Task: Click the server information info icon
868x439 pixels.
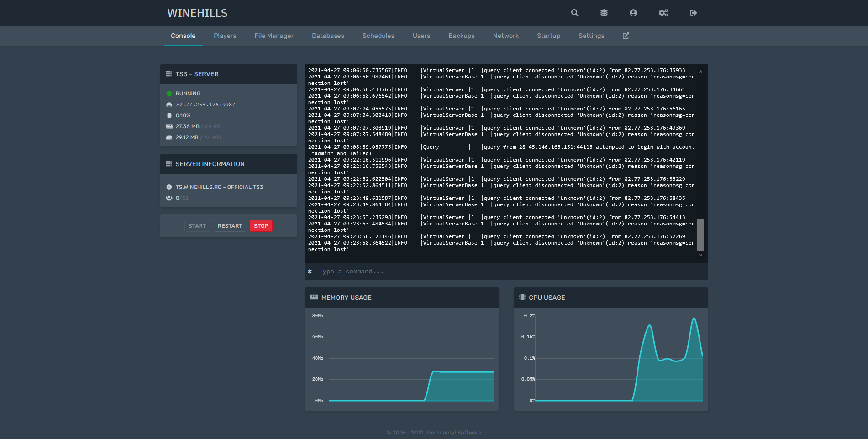Action: tap(169, 187)
